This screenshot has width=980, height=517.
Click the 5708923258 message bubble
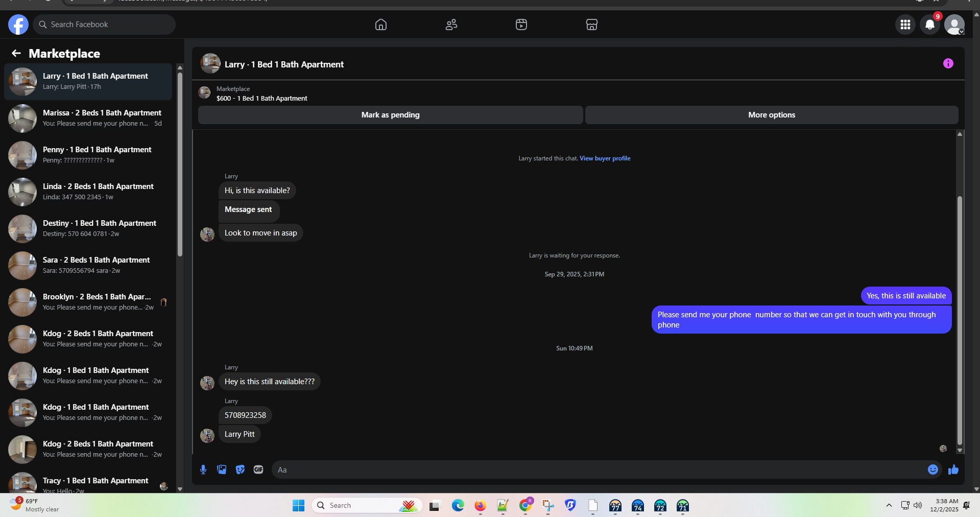[245, 415]
